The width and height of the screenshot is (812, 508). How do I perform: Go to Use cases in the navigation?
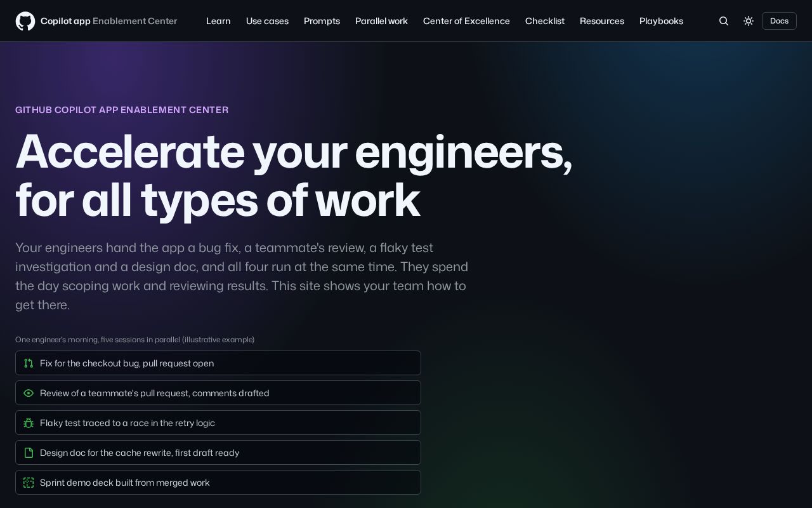click(x=267, y=21)
